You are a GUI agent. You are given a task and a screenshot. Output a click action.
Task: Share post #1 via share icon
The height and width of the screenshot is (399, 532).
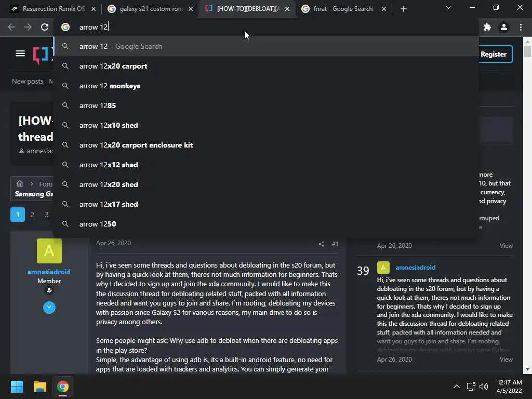tap(321, 244)
